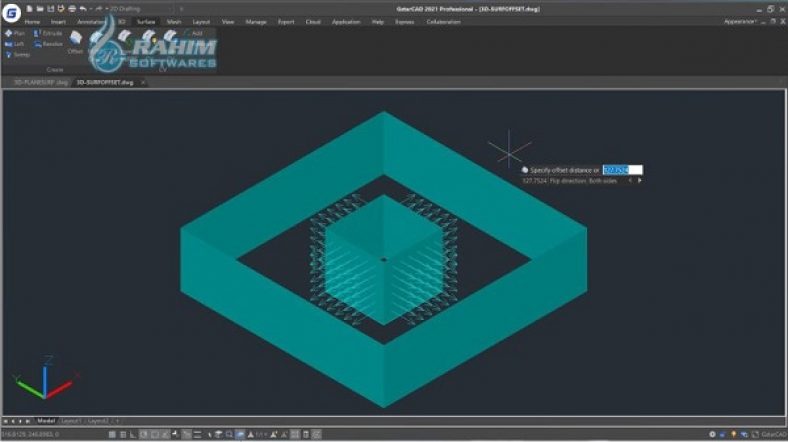The height and width of the screenshot is (442, 788).
Task: Toggle grid display in status bar
Action: point(112,434)
